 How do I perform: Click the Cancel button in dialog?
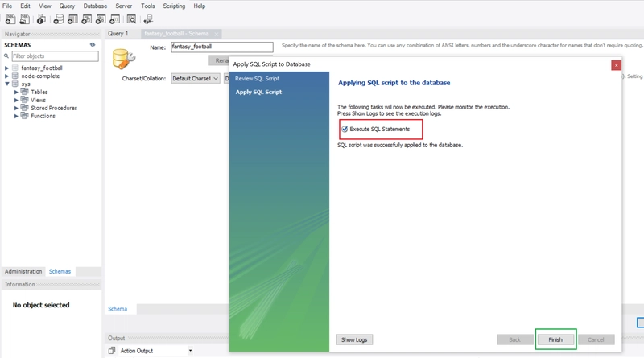tap(596, 339)
